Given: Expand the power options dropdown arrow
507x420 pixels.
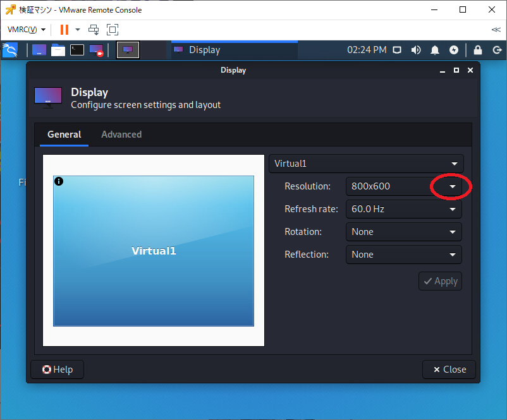Looking at the screenshot, I should [78, 30].
